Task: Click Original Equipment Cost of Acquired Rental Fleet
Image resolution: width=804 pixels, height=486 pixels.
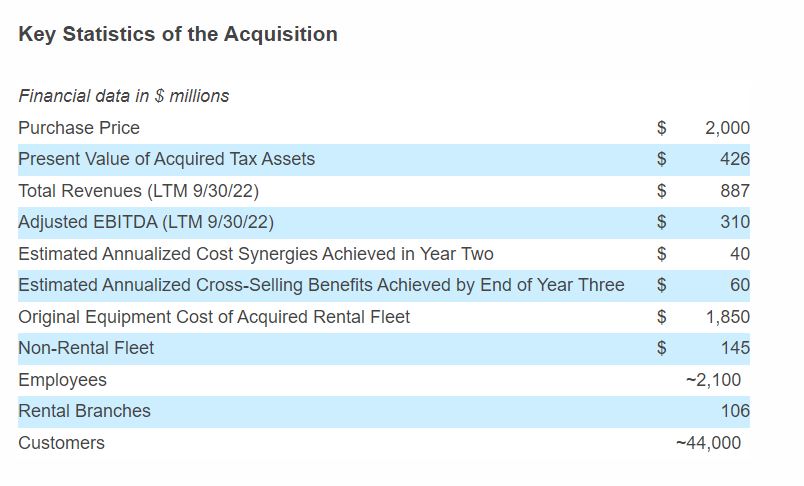Action: tap(214, 317)
